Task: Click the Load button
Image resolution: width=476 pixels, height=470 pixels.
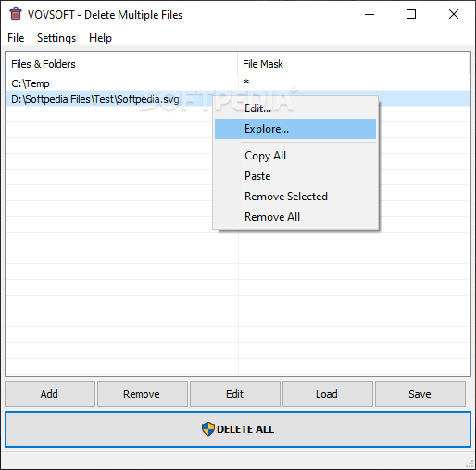Action: coord(328,394)
